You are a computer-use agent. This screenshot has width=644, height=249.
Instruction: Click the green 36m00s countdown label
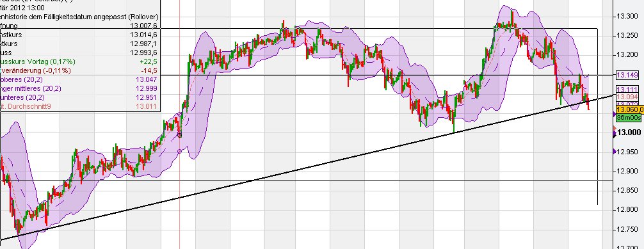coord(629,118)
